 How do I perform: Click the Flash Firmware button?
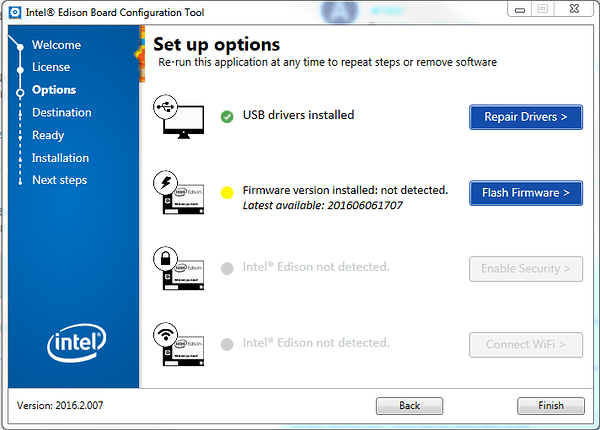pyautogui.click(x=526, y=193)
